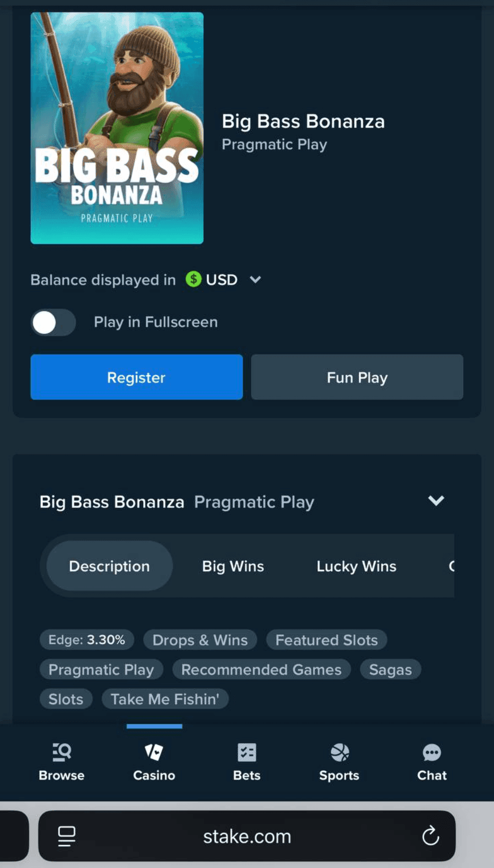Open Bets using the bets icon
The height and width of the screenshot is (868, 494).
coord(246,752)
